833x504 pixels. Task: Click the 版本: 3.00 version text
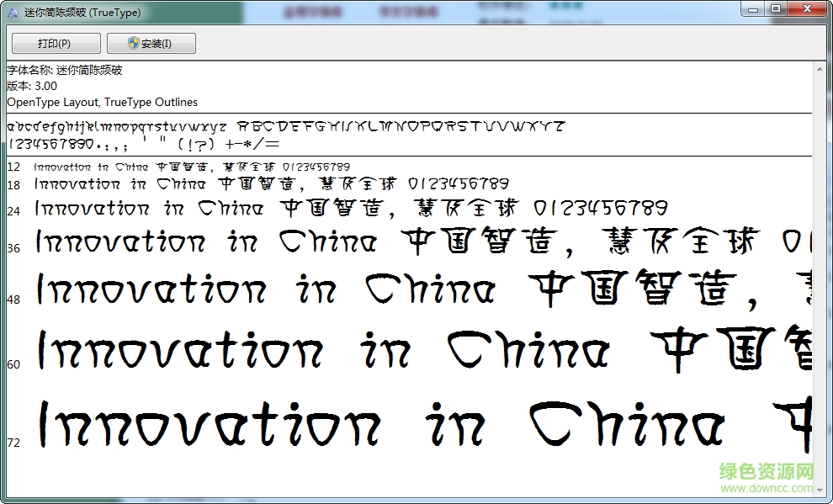click(32, 86)
